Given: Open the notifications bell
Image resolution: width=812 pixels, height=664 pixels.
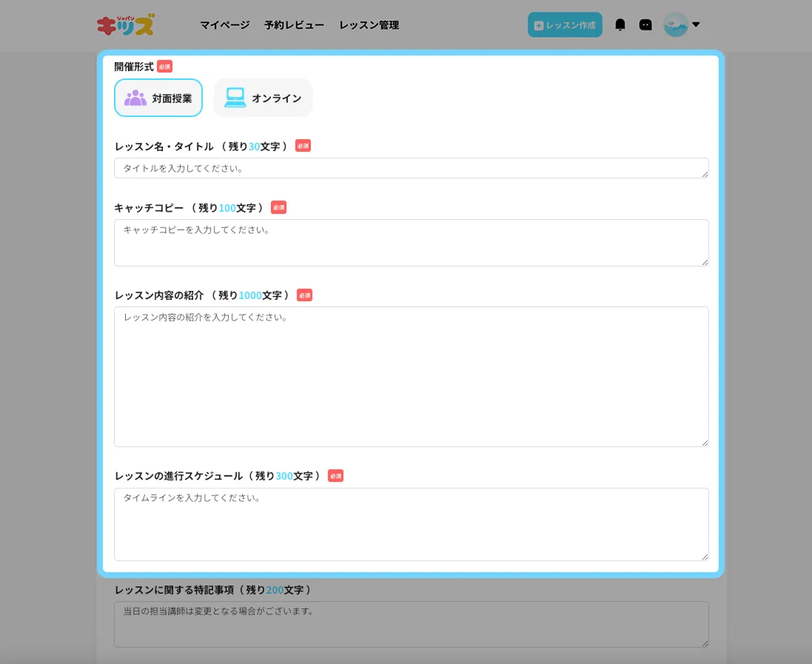Looking at the screenshot, I should pos(620,25).
